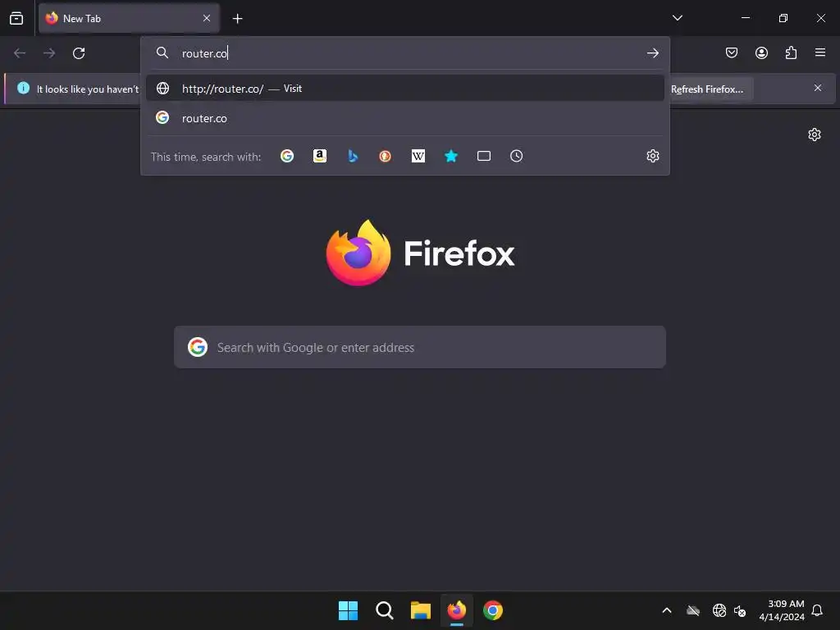Close the Firefox window

820,18
